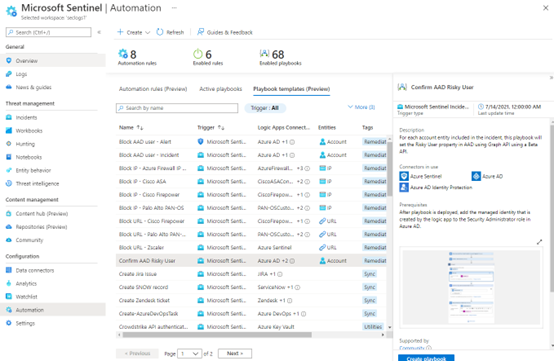The height and width of the screenshot is (361, 554).
Task: Click the Utilities tag on Crowdstrike row
Action: click(x=373, y=327)
